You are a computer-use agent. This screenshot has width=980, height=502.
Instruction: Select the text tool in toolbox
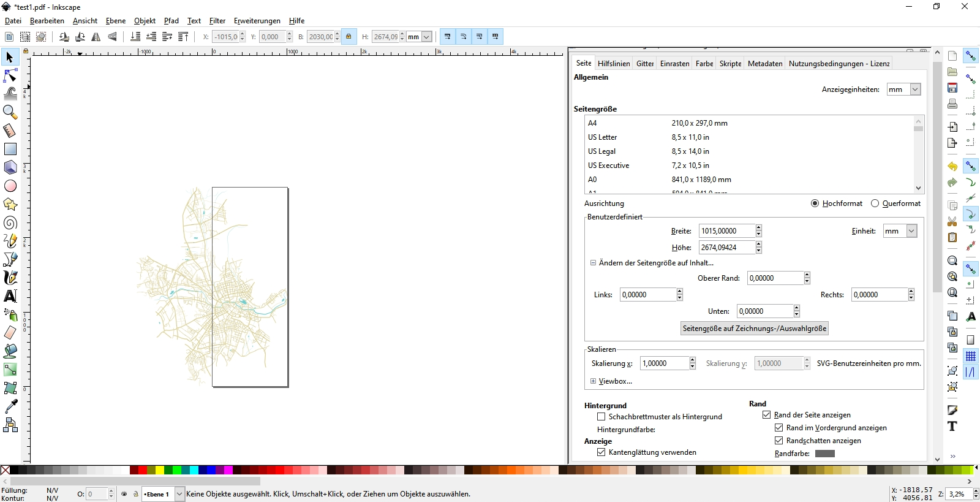tap(10, 296)
